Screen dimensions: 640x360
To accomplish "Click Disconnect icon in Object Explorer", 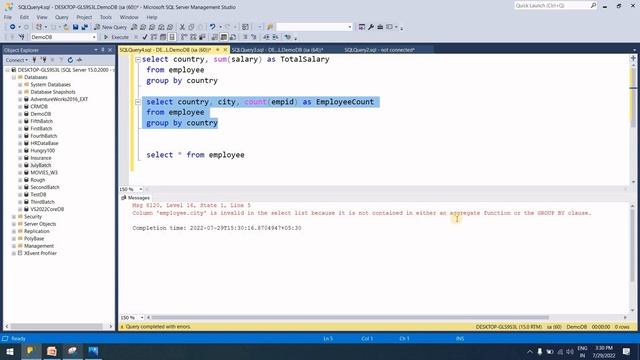I will 44,60.
